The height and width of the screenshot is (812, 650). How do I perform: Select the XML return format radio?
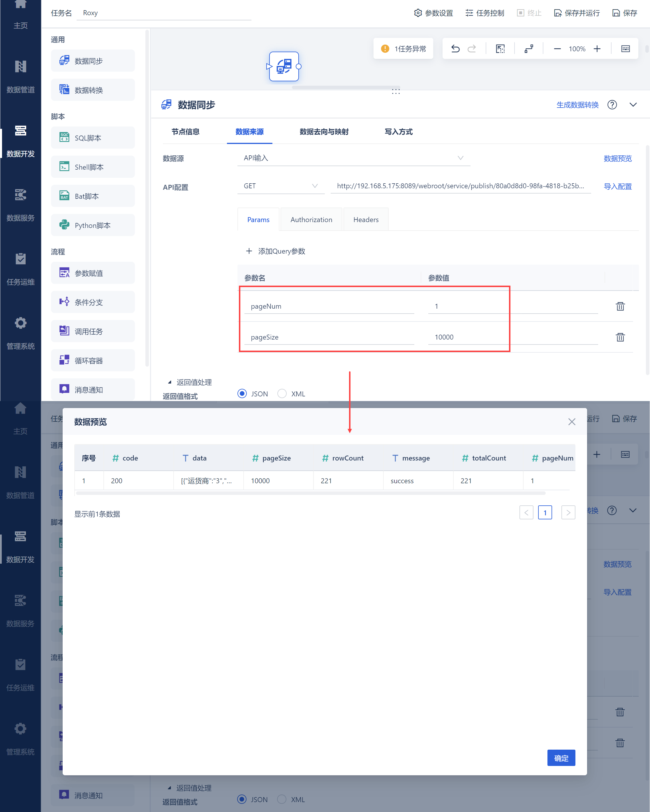282,393
